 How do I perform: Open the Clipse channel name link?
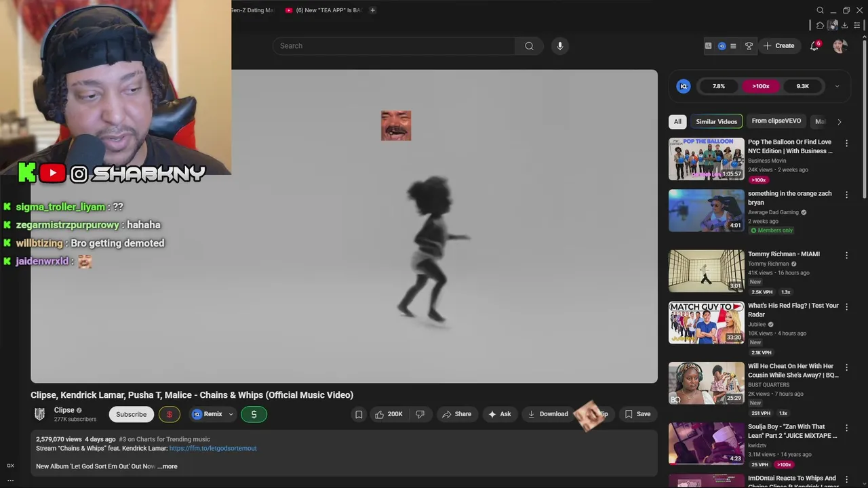[x=64, y=410]
